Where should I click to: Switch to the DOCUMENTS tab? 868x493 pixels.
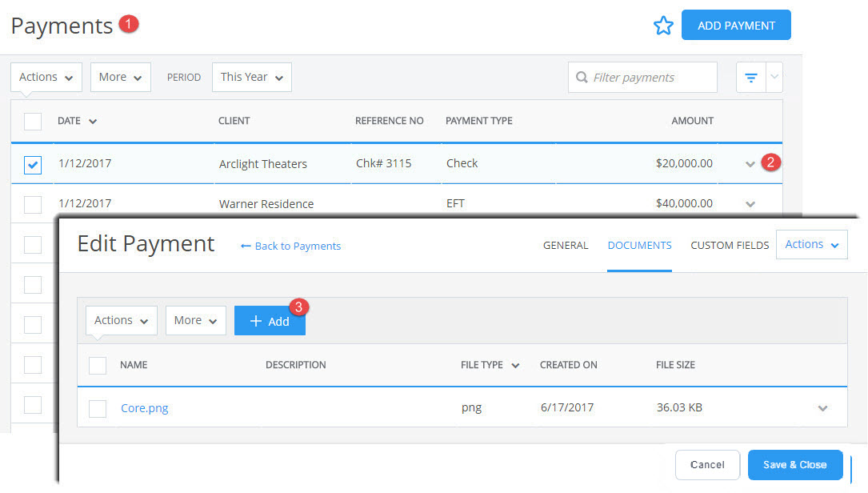click(639, 246)
